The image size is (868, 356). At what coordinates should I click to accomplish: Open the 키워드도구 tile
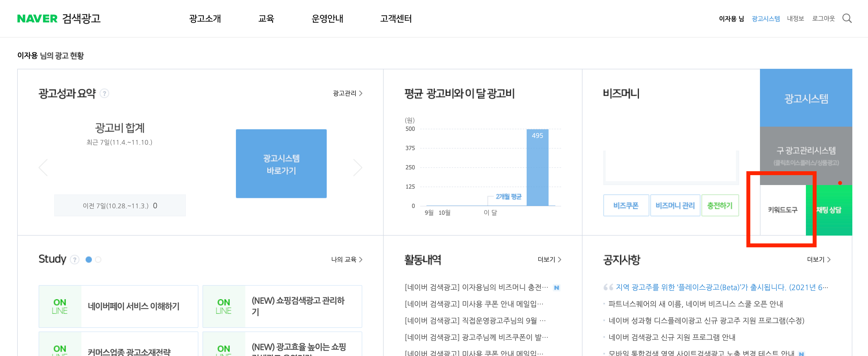[783, 210]
